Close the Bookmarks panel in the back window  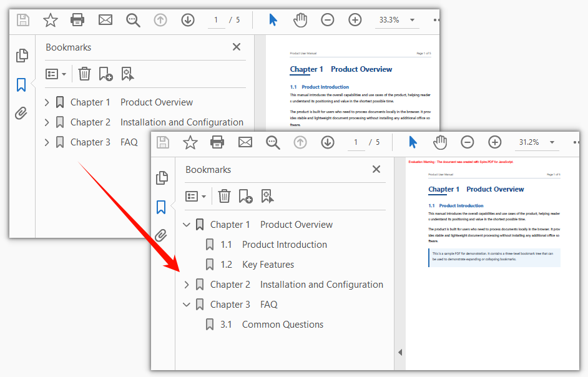tap(236, 47)
